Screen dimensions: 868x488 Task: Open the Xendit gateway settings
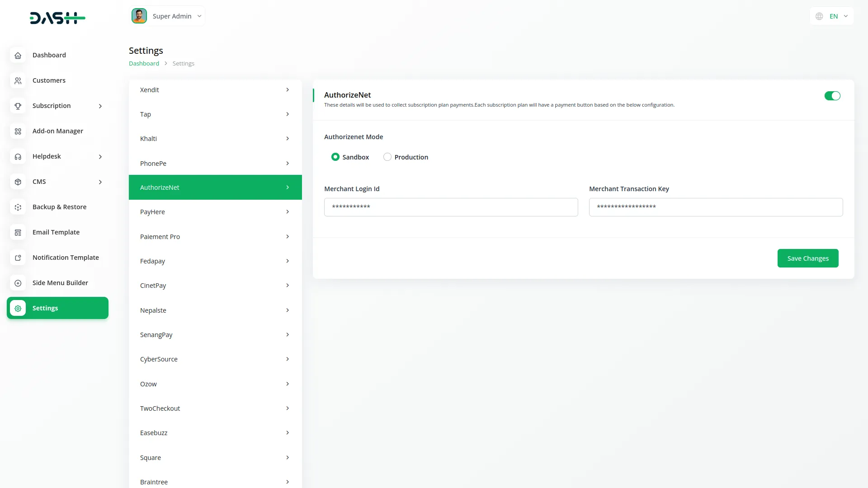[215, 89]
